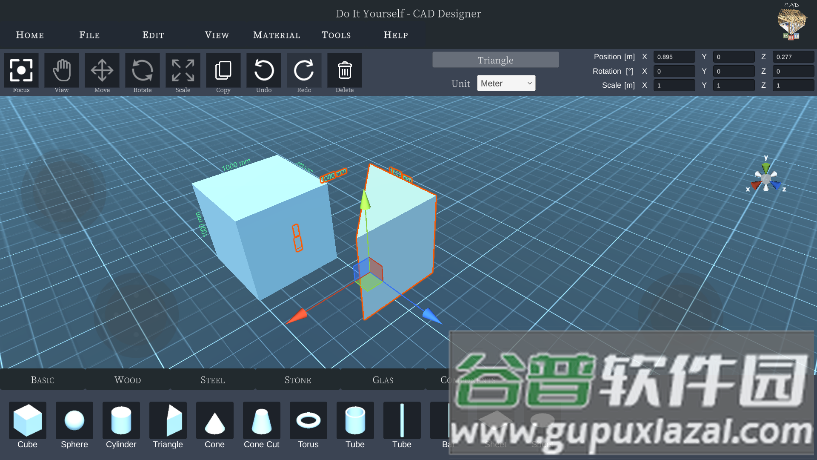Viewport: 817px width, 460px height.
Task: Click the Triangle object name field
Action: point(495,60)
